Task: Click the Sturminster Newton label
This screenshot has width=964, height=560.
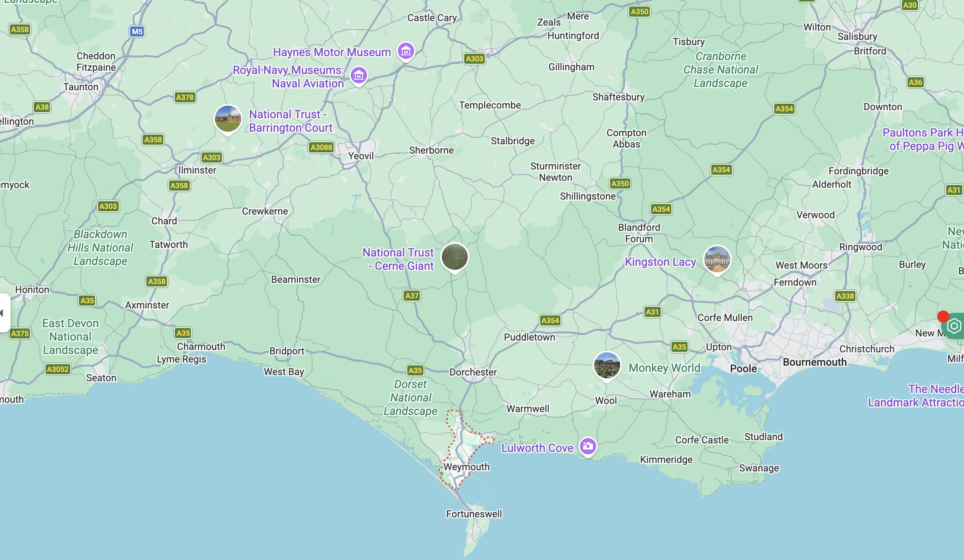Action: tap(556, 172)
